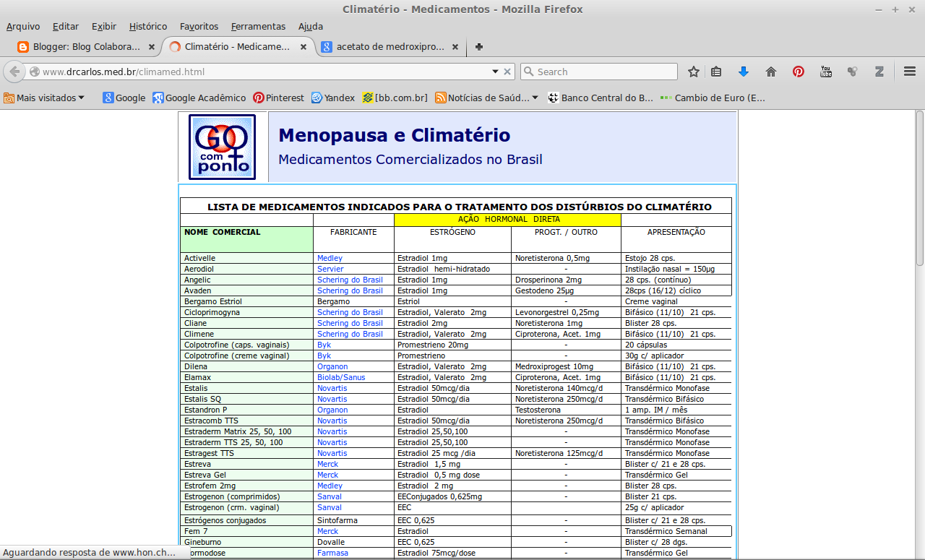Open the Ajuda menu
This screenshot has width=925, height=560.
tap(311, 27)
